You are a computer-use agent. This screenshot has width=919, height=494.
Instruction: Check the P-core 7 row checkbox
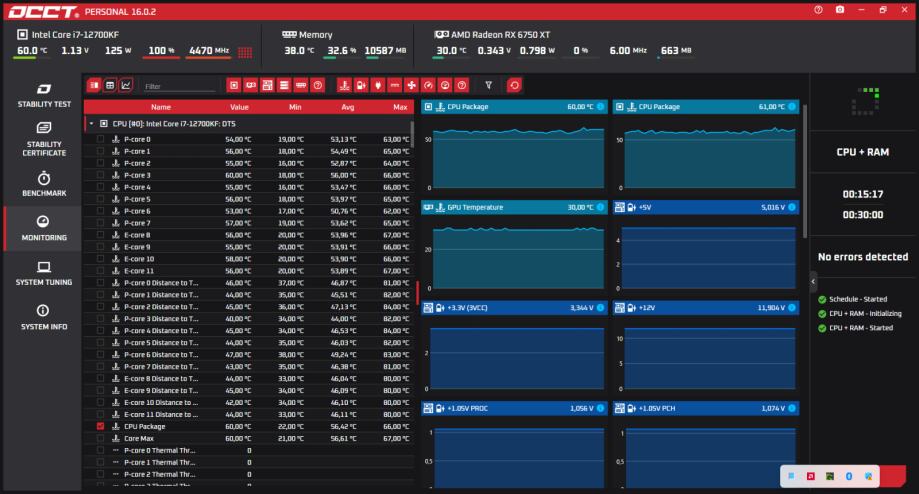[x=100, y=223]
